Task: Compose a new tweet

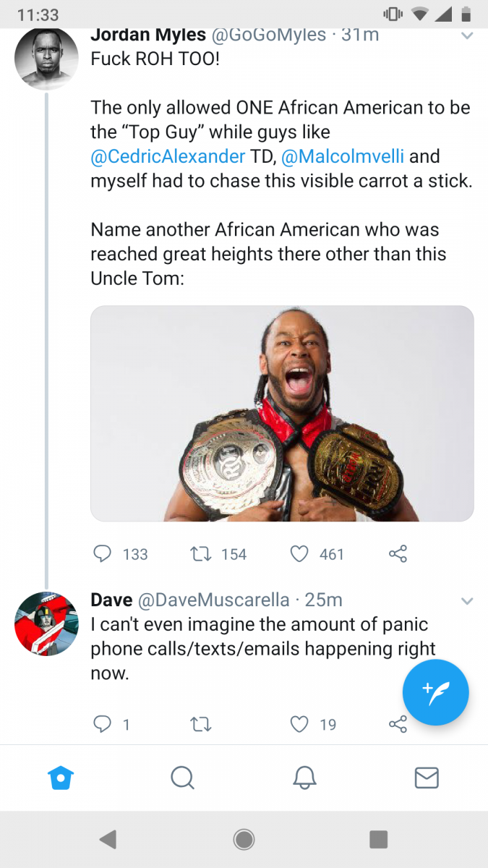Action: pyautogui.click(x=435, y=692)
